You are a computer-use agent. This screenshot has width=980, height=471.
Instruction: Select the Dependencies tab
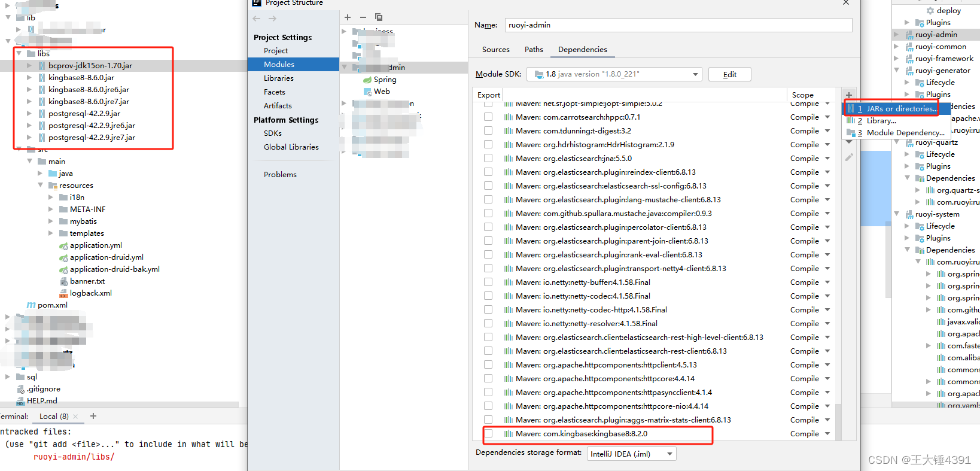point(583,50)
